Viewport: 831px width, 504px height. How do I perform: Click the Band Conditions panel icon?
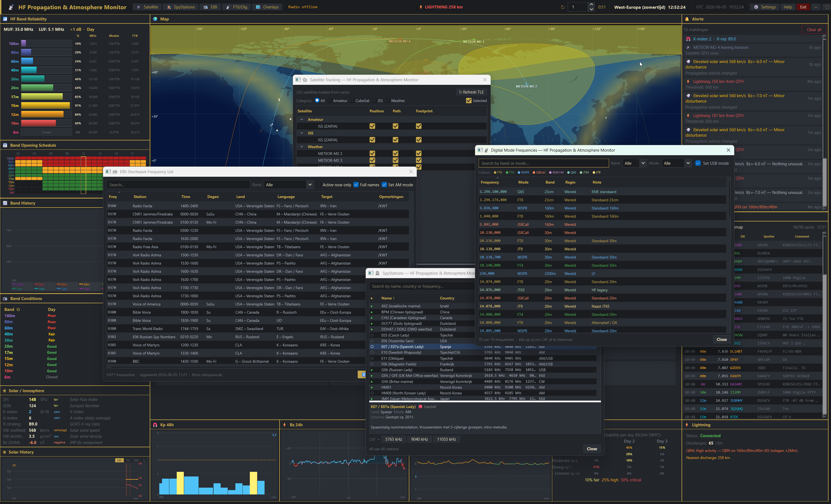point(5,299)
